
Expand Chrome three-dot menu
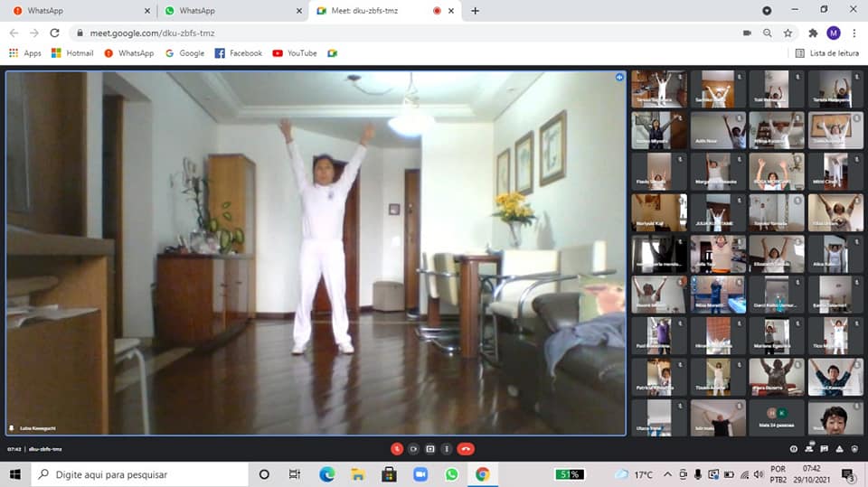[854, 33]
